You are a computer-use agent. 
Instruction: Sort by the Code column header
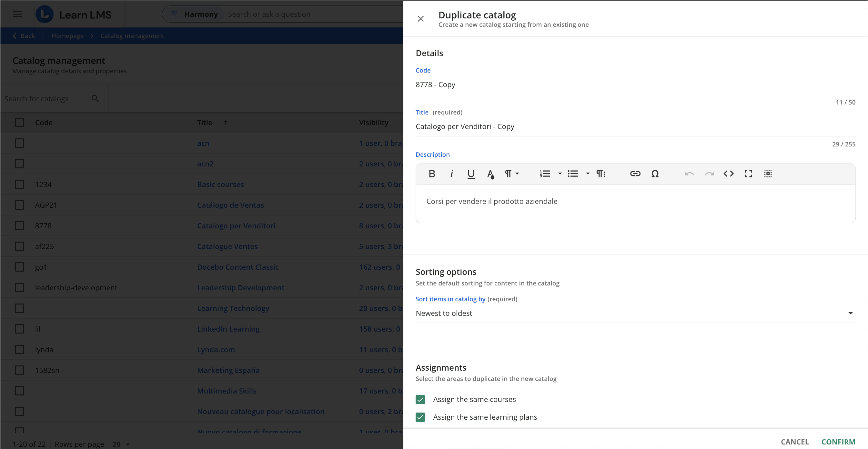coord(44,123)
